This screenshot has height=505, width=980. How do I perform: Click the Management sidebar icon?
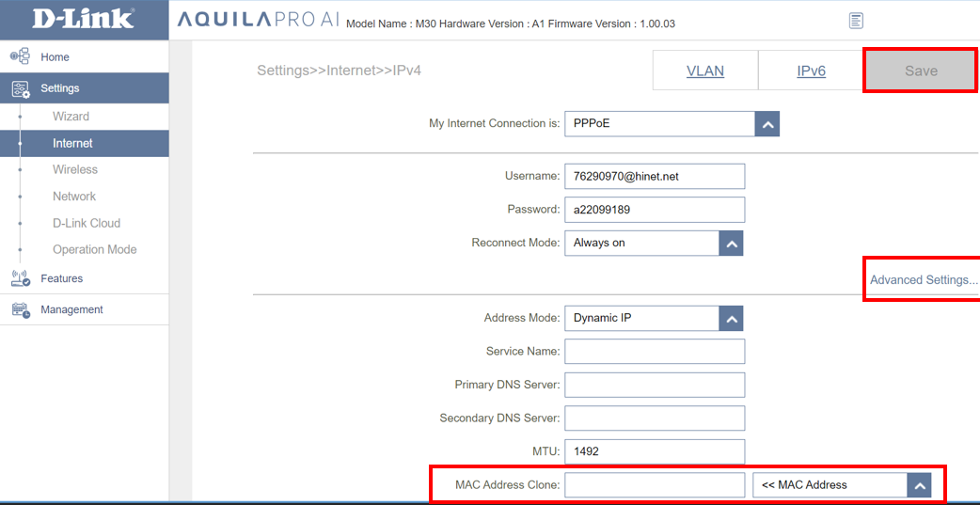click(20, 309)
